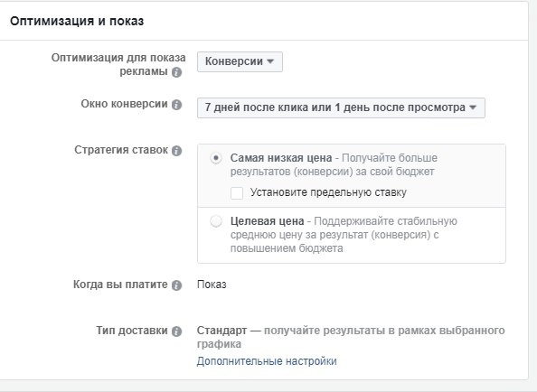Click the Стандарт delivery type text
This screenshot has width=537, height=392.
[x=221, y=331]
